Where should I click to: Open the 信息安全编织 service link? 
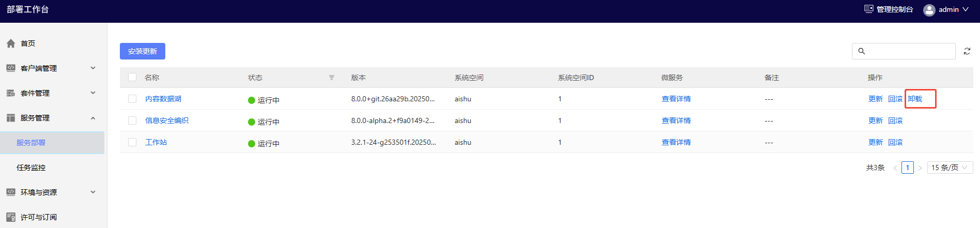tap(167, 120)
